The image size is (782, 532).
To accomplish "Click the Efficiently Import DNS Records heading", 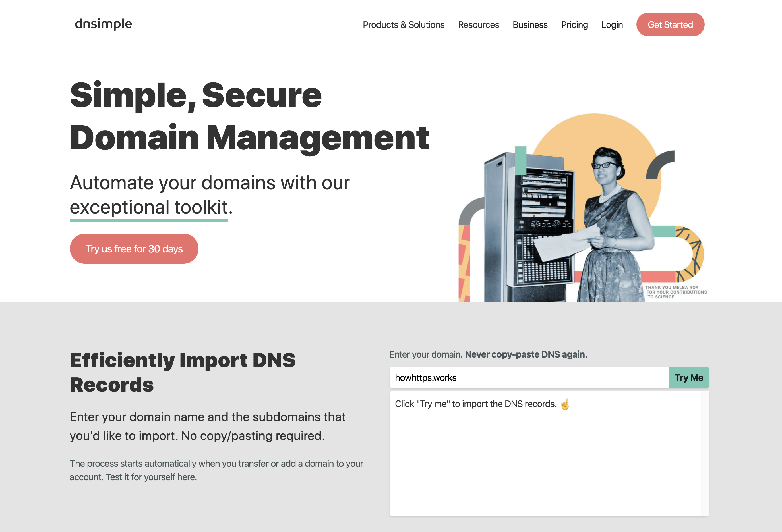I will [x=182, y=372].
